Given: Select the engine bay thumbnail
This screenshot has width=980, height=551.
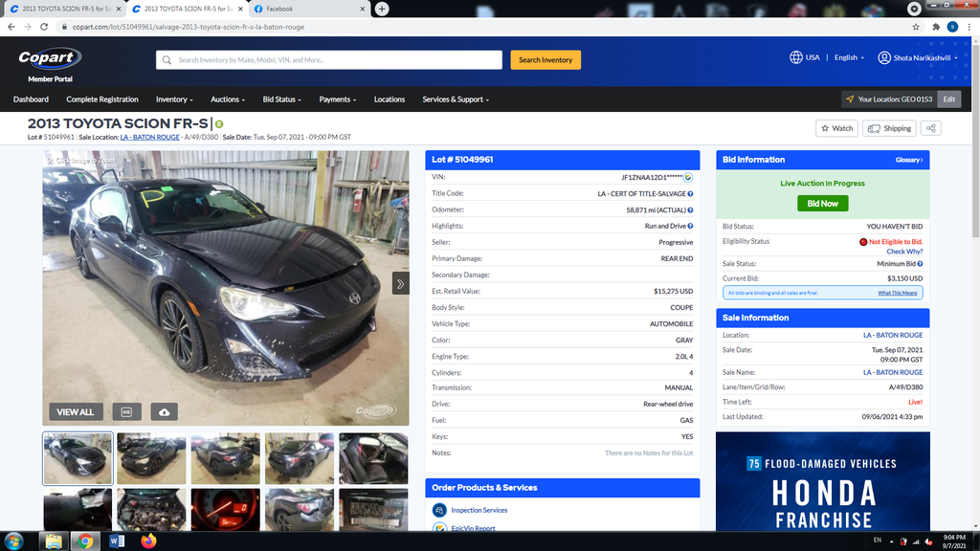Looking at the screenshot, I should pos(152,509).
